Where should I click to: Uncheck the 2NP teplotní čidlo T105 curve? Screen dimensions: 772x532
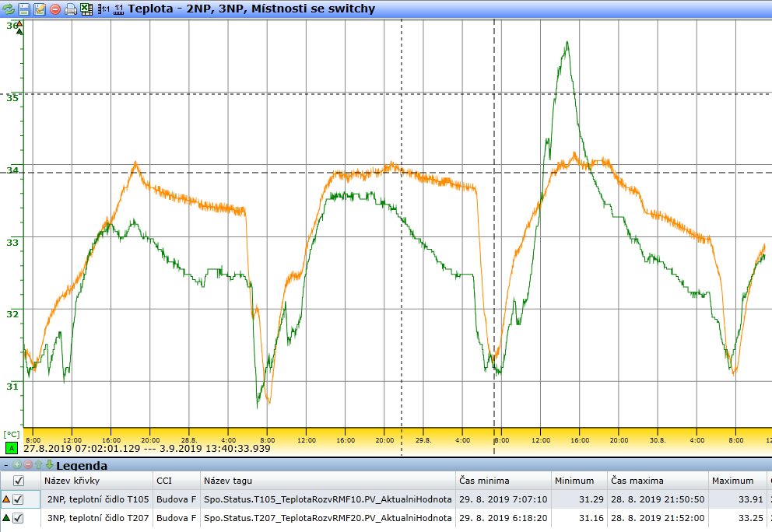19,499
